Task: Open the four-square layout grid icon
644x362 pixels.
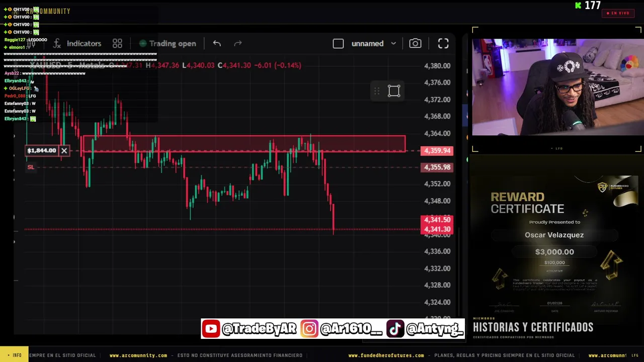Action: click(x=117, y=43)
